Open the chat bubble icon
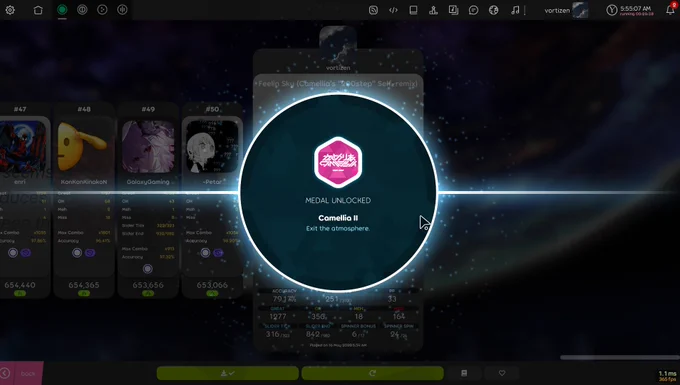Viewport: 680px width, 385px height. click(x=474, y=10)
